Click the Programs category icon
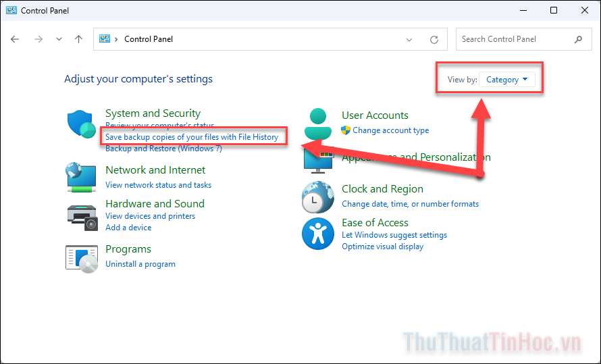Image resolution: width=601 pixels, height=364 pixels. 82,258
